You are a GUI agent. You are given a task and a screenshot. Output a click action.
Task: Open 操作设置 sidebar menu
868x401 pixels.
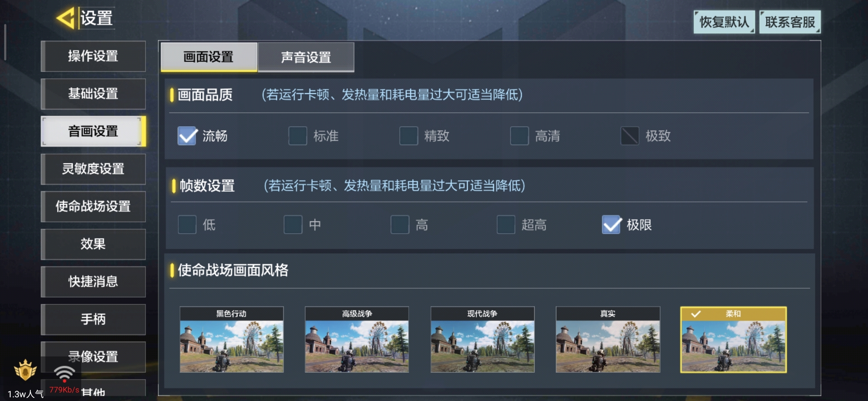93,56
